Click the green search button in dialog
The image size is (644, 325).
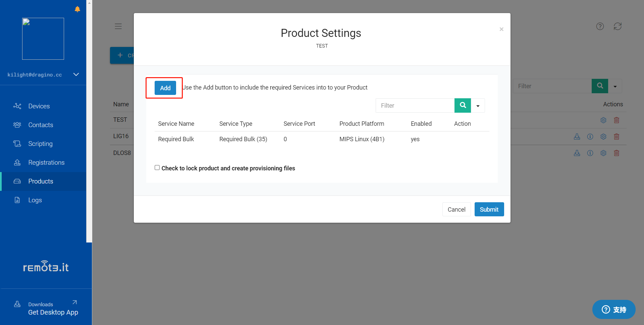point(463,105)
